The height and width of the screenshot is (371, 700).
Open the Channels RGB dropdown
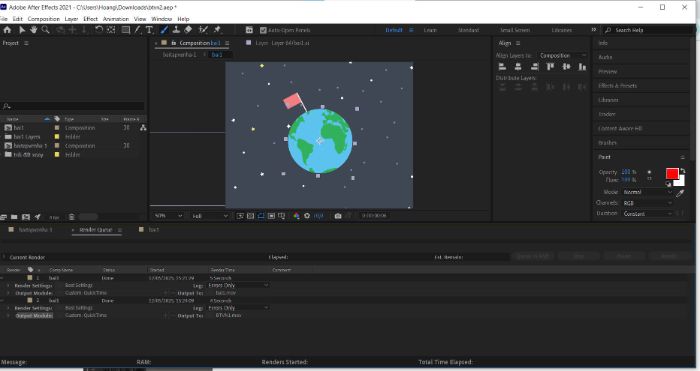point(647,203)
